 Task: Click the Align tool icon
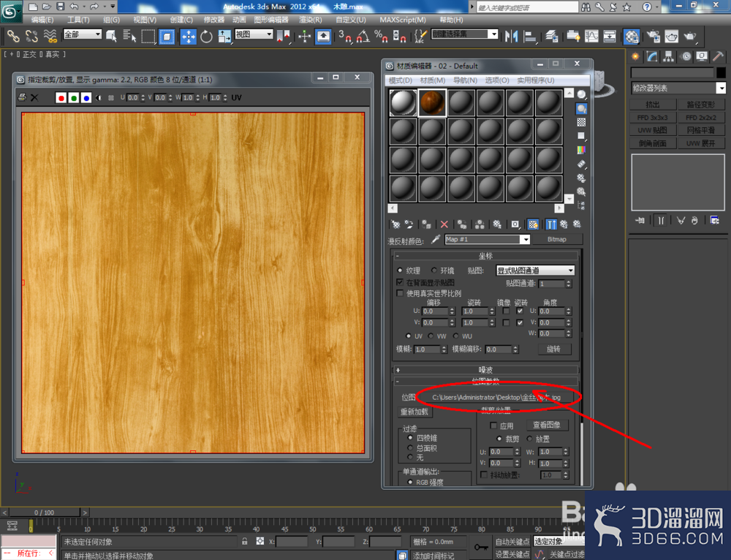pos(530,36)
